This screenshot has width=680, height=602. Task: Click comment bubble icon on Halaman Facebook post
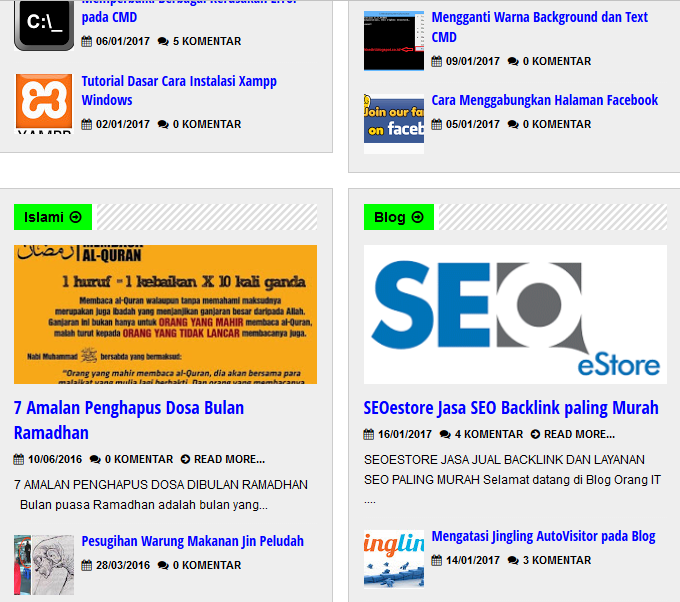[513, 124]
